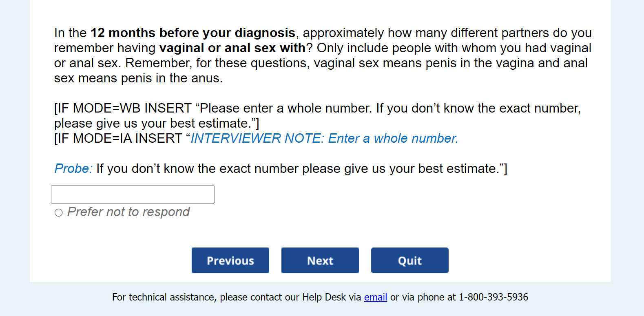Click the Help Desk phone number 1-800-393-5936
This screenshot has width=644, height=316.
[x=493, y=297]
